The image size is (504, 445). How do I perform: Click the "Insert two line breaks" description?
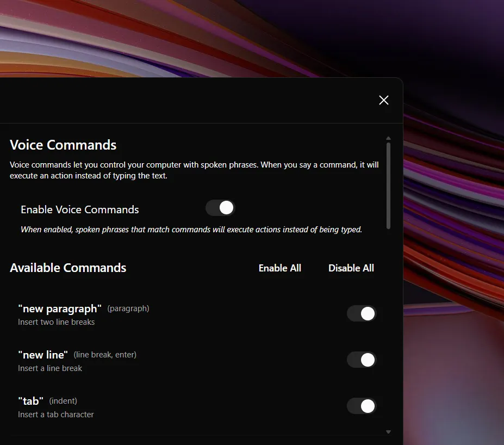[56, 322]
